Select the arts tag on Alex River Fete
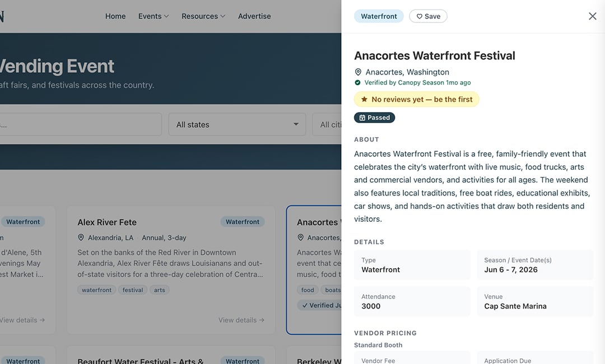Viewport: 605px width, 364px height. 159,290
